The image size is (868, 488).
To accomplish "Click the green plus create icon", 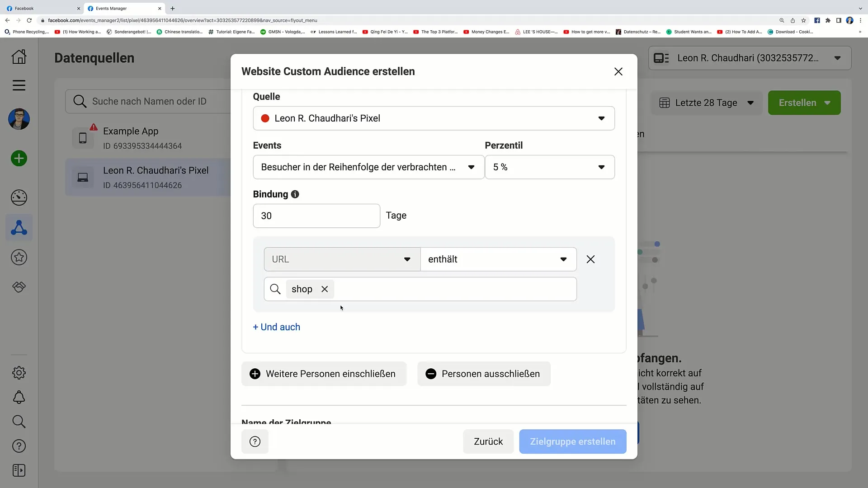I will tap(19, 159).
